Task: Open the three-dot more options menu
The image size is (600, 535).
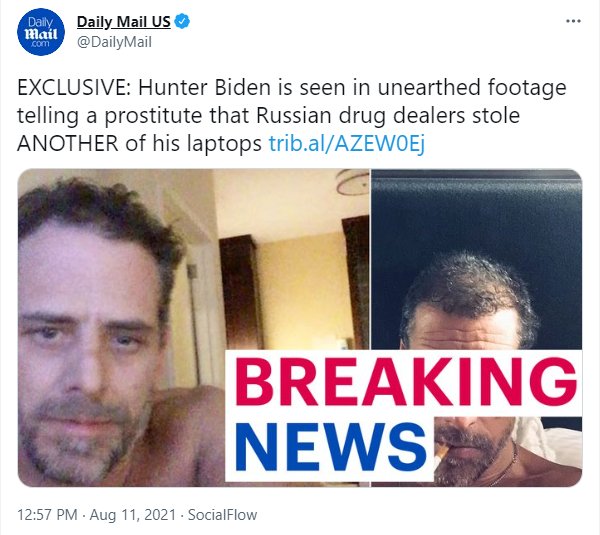Action: pyautogui.click(x=573, y=21)
